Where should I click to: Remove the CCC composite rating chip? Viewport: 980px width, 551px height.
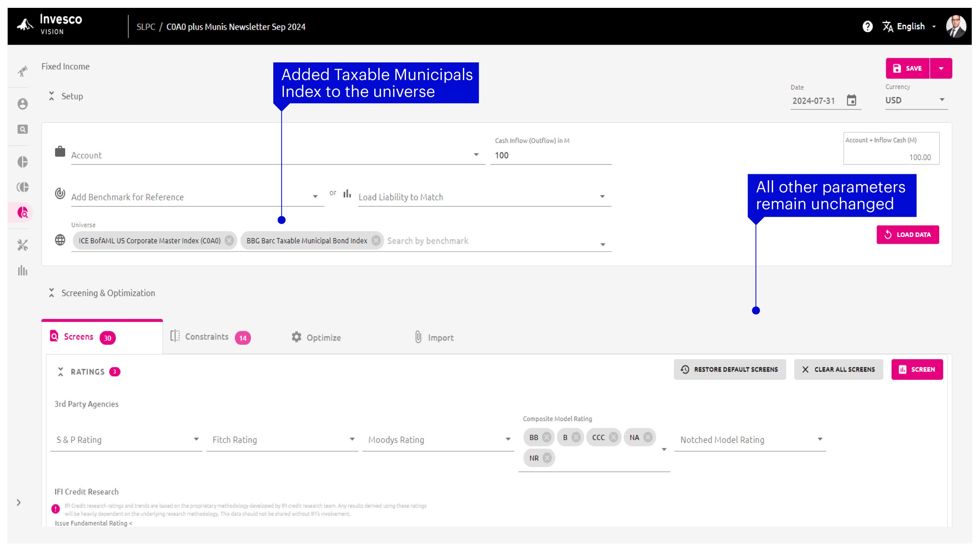click(613, 437)
